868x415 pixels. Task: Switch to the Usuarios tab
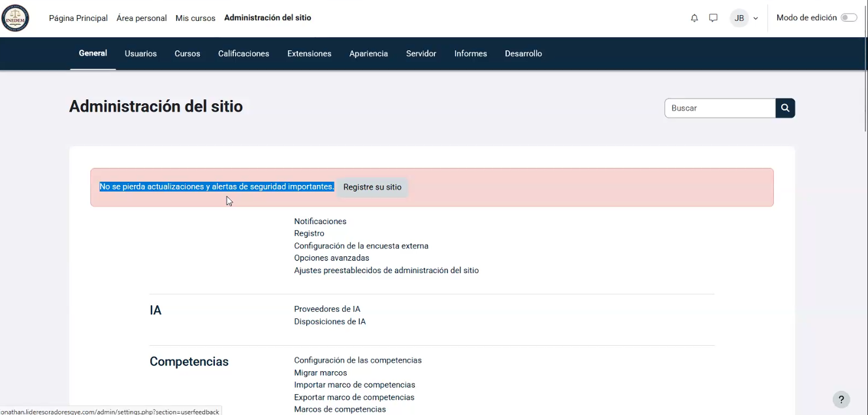tap(140, 54)
